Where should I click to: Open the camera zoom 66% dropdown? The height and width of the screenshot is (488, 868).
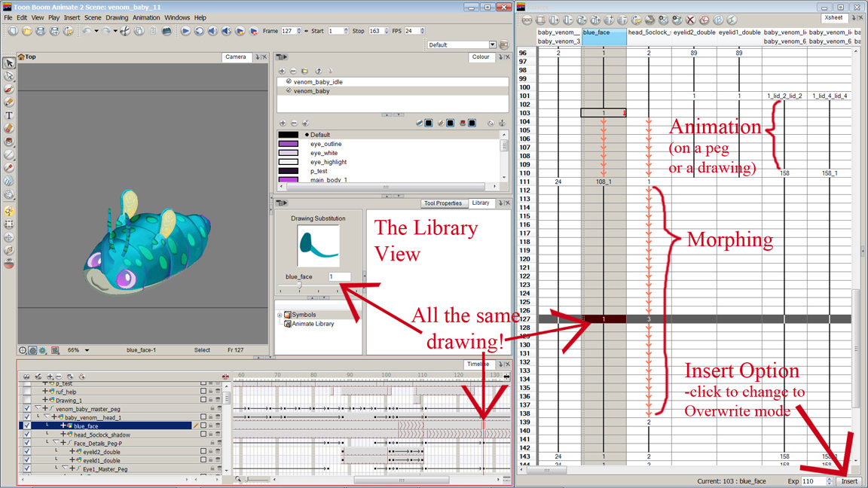click(87, 350)
